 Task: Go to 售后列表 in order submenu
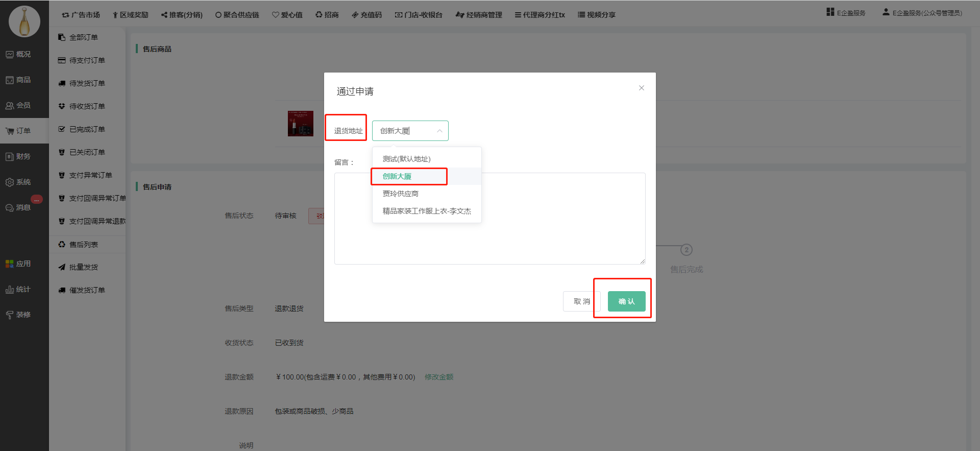(x=84, y=245)
